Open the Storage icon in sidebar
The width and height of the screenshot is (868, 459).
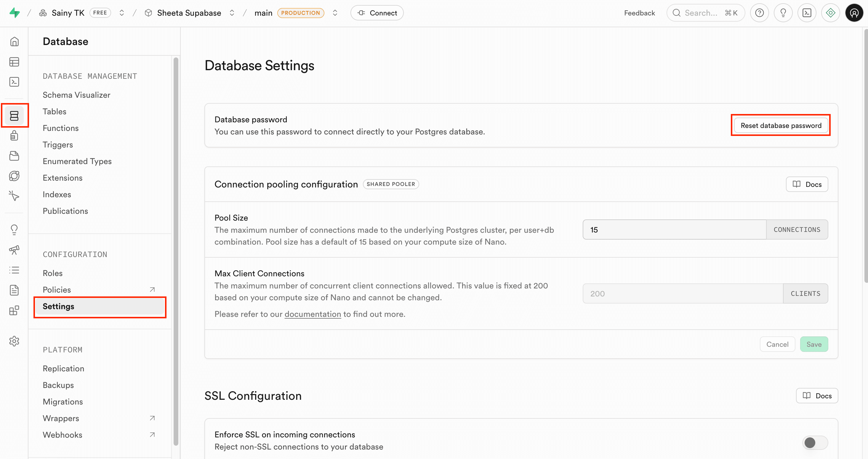[14, 155]
